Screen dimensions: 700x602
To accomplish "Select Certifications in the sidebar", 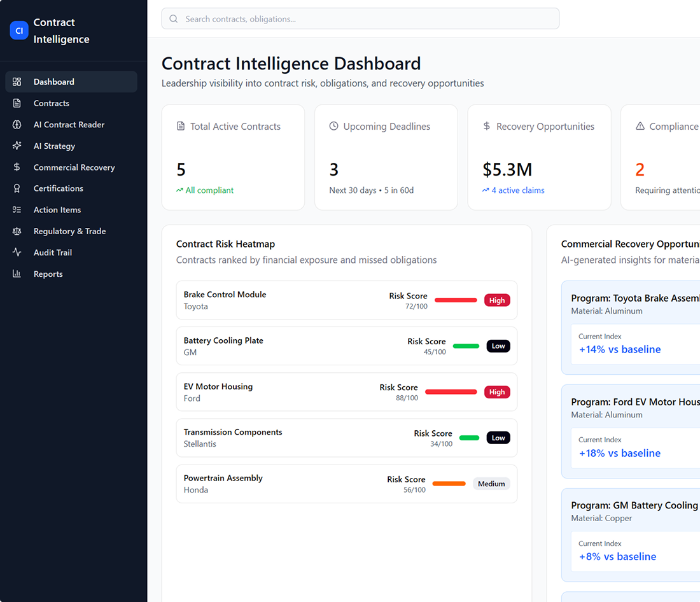I will coord(71,188).
